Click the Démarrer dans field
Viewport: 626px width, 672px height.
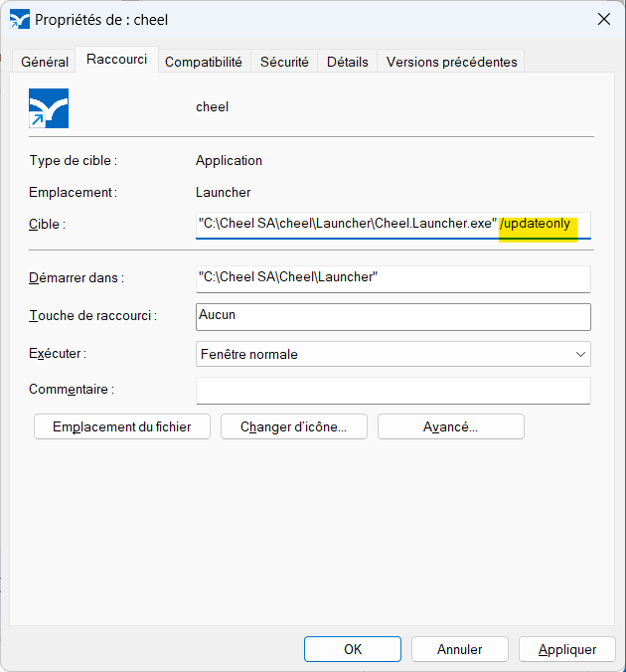coord(393,279)
